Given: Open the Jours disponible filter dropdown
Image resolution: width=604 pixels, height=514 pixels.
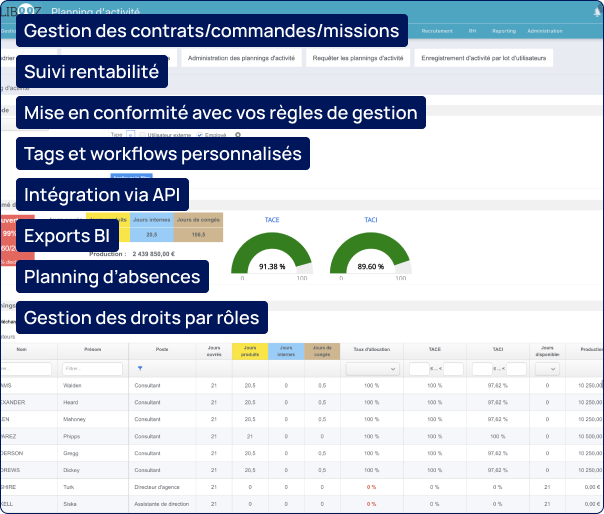Looking at the screenshot, I should pos(546,369).
